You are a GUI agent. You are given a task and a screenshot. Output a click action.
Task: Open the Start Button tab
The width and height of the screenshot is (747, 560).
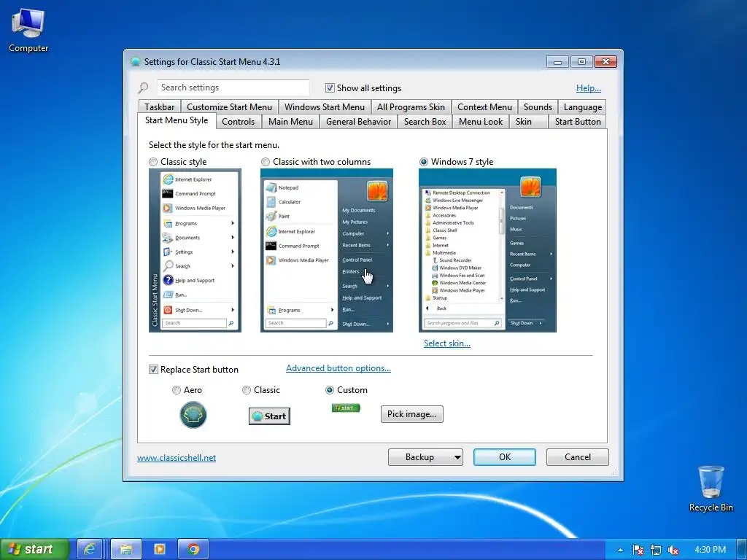[x=578, y=122]
